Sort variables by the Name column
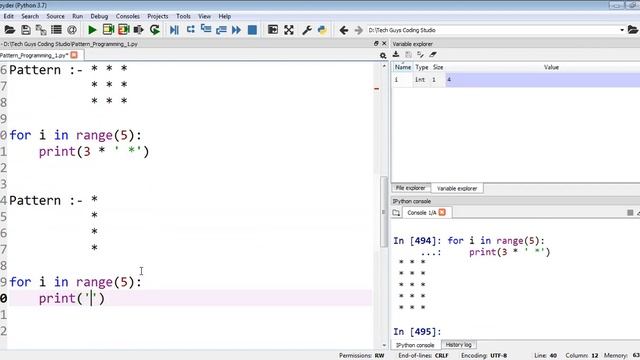 tap(403, 67)
